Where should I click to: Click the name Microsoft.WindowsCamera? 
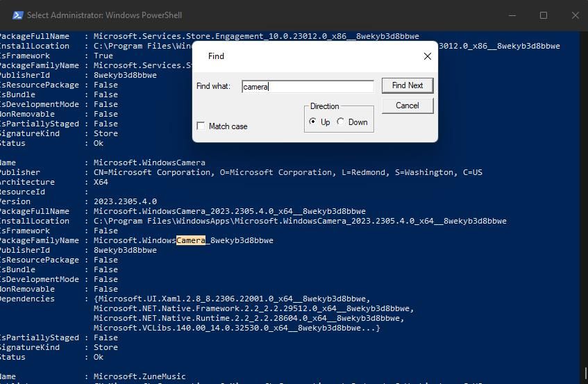tap(149, 162)
